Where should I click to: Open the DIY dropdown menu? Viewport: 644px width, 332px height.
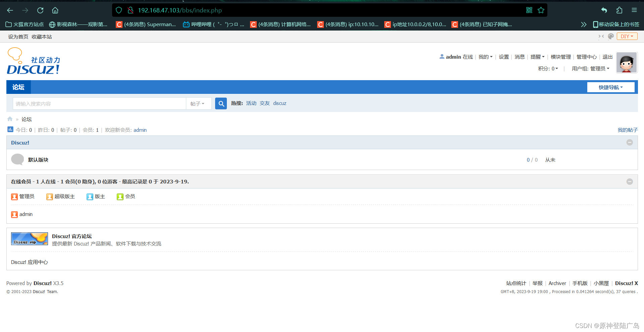pos(627,36)
